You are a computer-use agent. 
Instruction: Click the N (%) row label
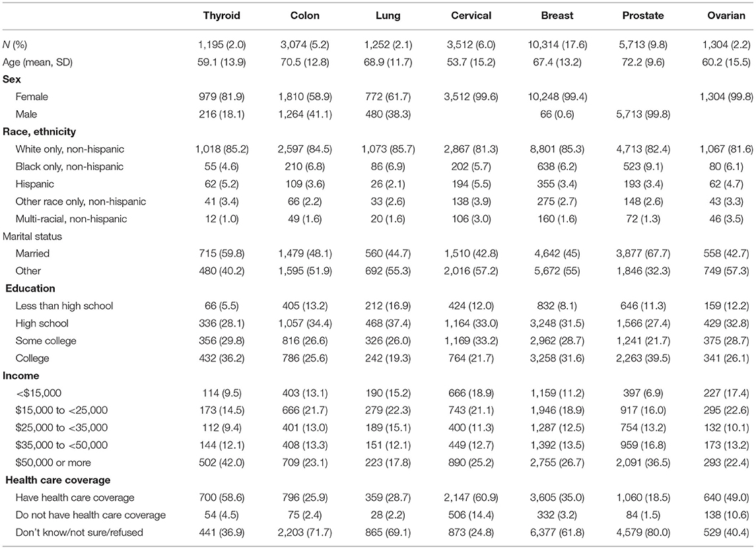[x=15, y=45]
